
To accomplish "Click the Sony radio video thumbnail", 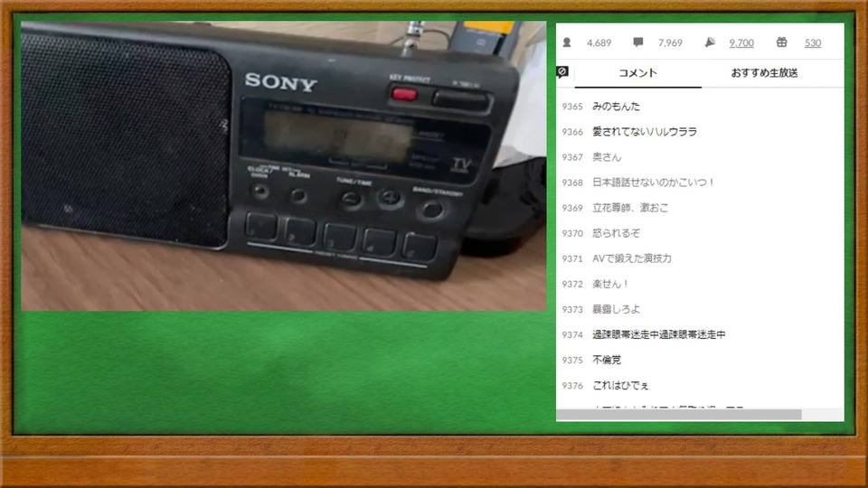I will [283, 166].
